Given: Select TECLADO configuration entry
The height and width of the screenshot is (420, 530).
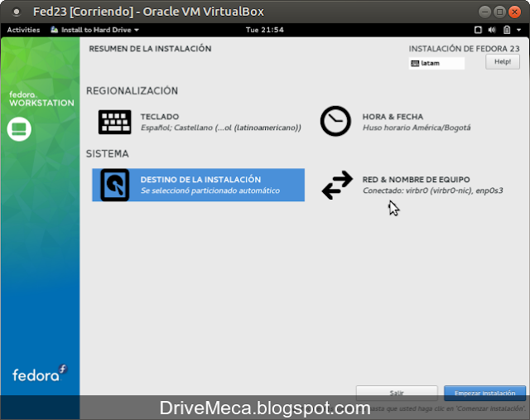Looking at the screenshot, I should [x=200, y=122].
